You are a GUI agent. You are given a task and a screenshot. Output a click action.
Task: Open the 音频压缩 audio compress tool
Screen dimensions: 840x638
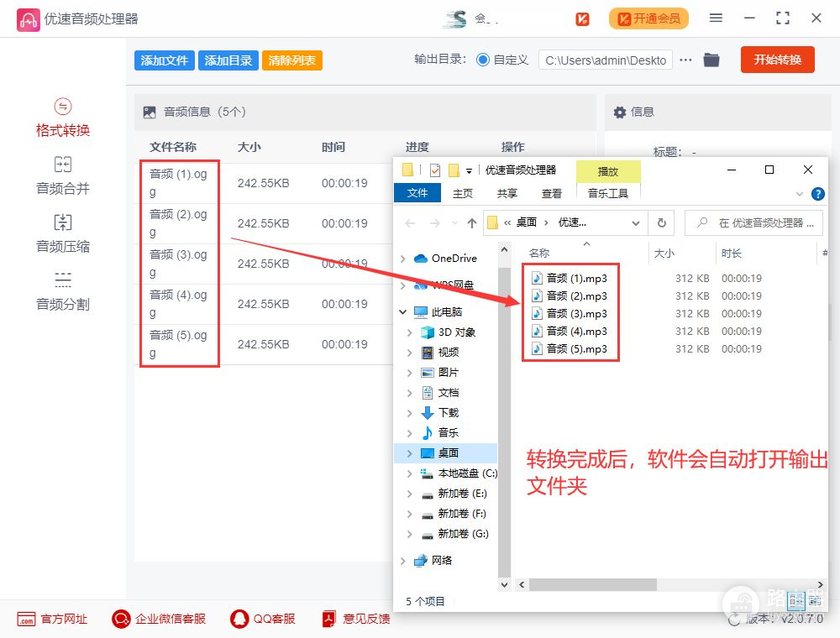[62, 234]
